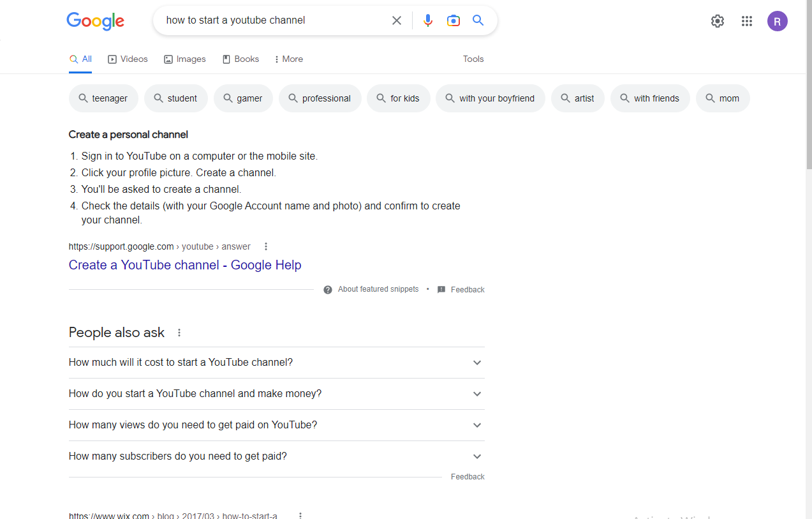Open 'Create a YouTube channel - Google Help' link
This screenshot has height=519, width=812.
click(x=185, y=266)
